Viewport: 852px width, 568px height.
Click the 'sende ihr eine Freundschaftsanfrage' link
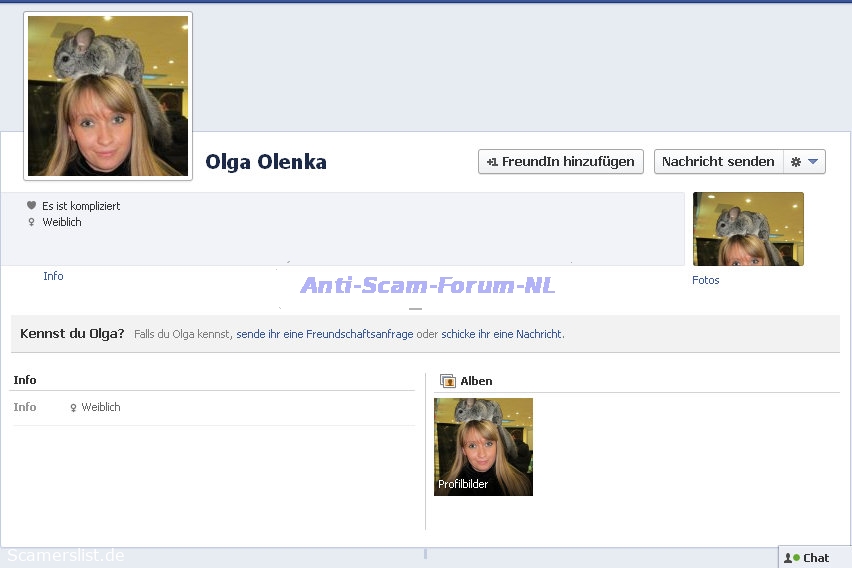point(324,334)
